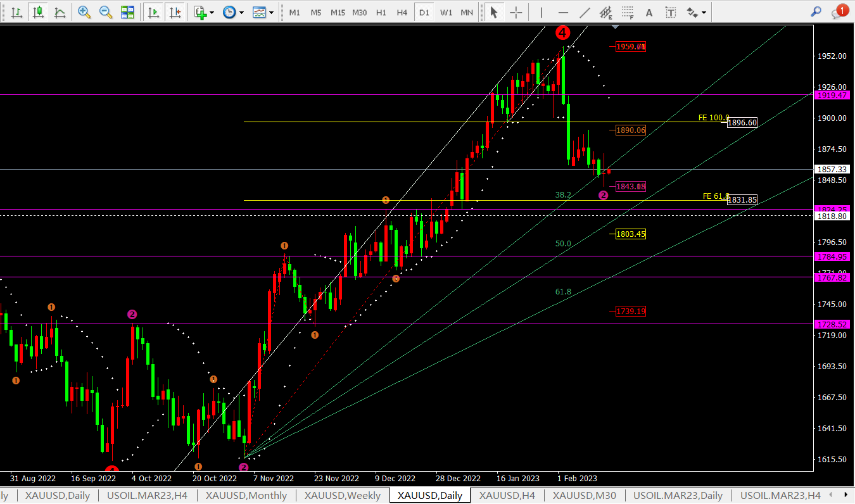Expand the templates dropdown arrow
This screenshot has width=855, height=504.
271,12
